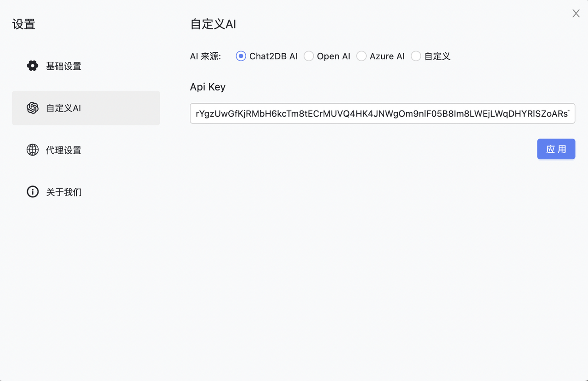Select the 自定义 radio option
Screen dimensions: 588x381
tap(416, 56)
